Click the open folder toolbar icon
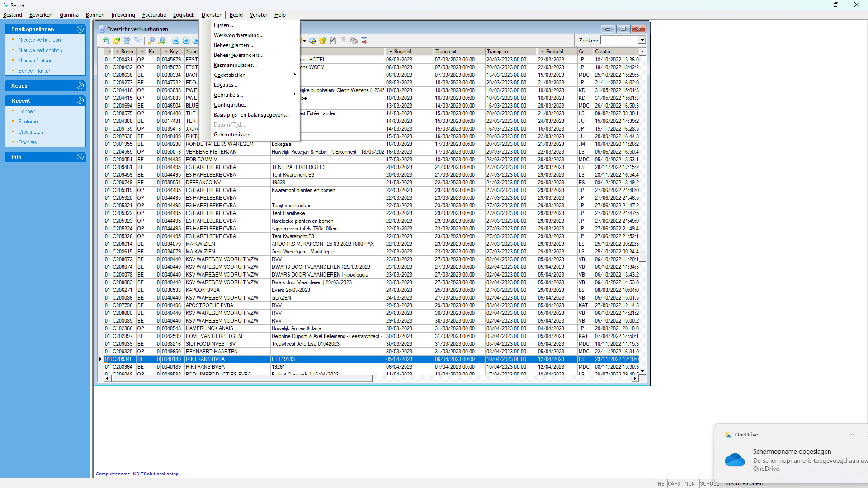Viewport: 868px width, 488px height. (x=116, y=41)
